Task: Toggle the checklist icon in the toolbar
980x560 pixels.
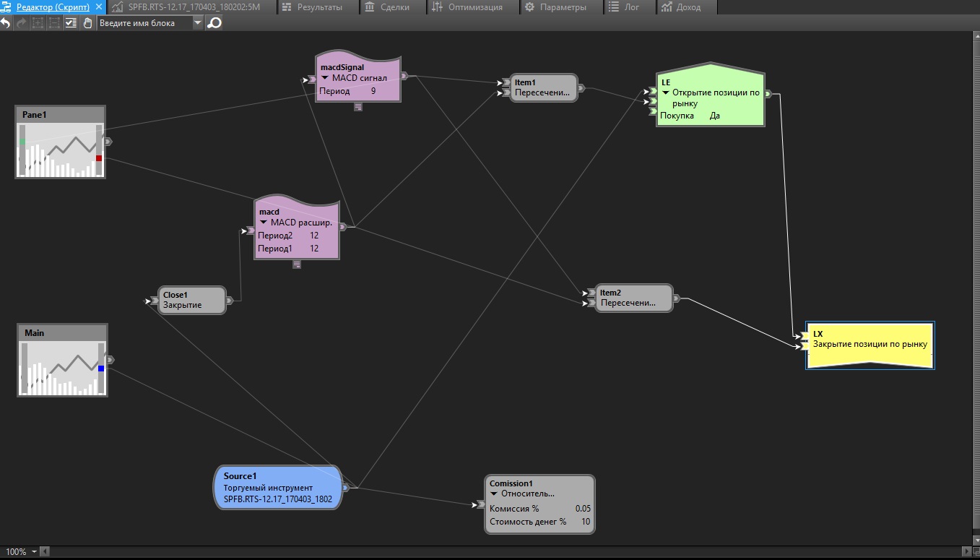Action: click(71, 23)
